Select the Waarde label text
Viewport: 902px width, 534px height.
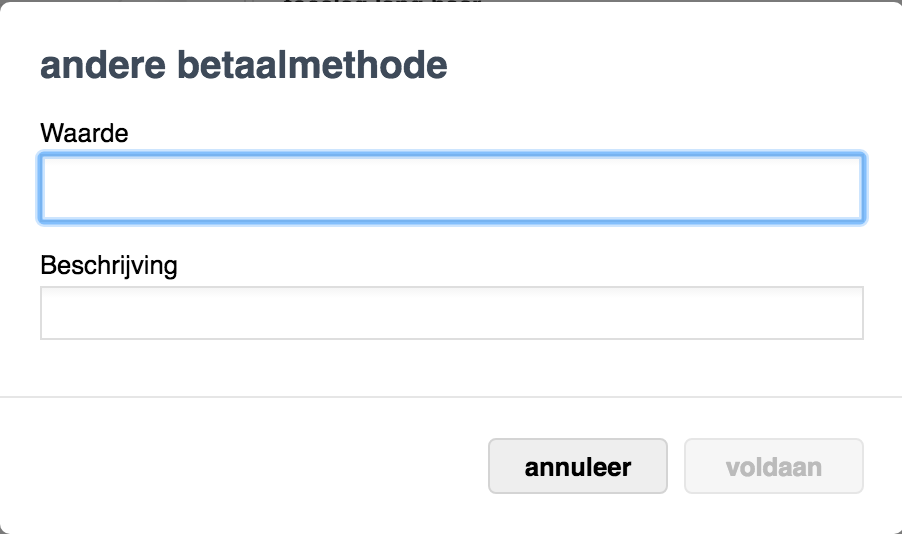pyautogui.click(x=84, y=132)
